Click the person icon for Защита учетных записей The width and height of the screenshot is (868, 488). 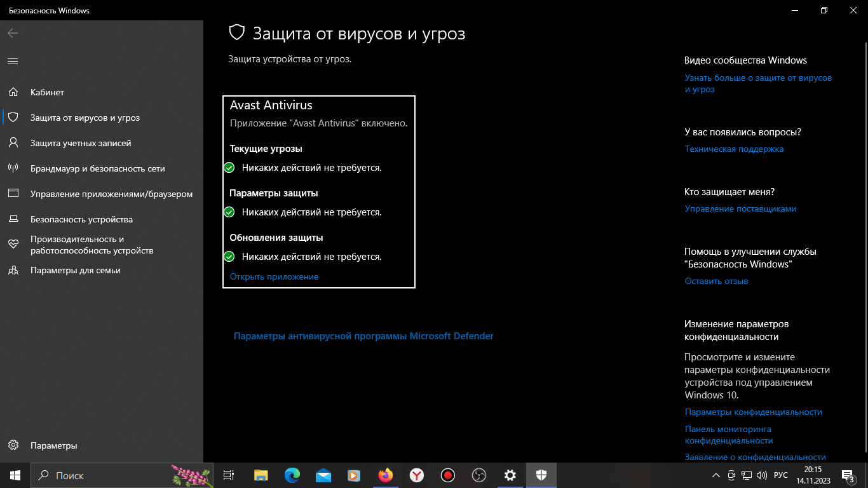(x=13, y=143)
